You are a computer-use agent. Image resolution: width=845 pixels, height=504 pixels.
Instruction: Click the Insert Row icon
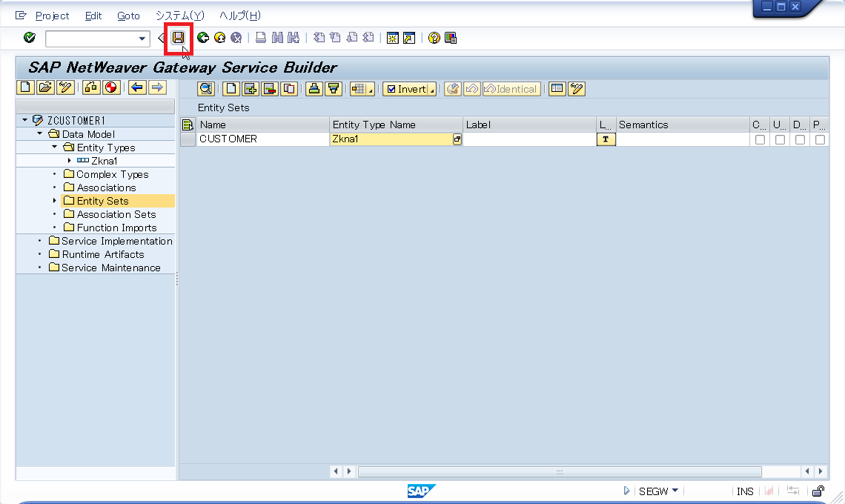pos(251,89)
